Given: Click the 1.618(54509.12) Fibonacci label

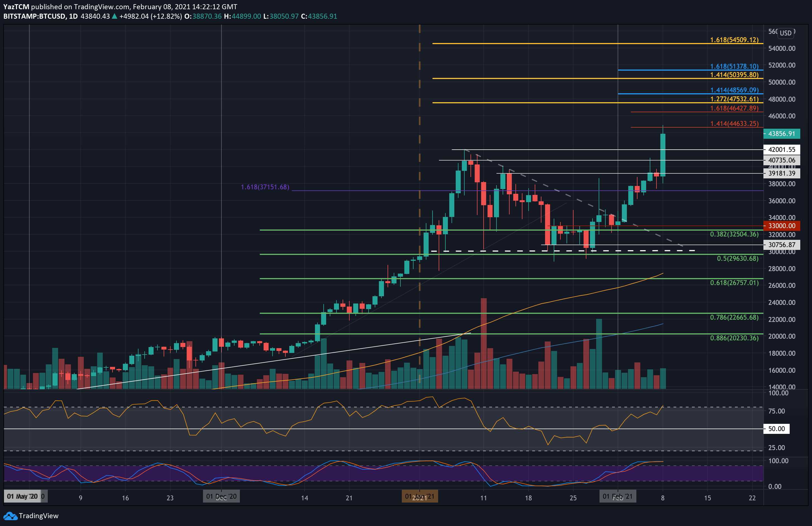Looking at the screenshot, I should click(734, 40).
